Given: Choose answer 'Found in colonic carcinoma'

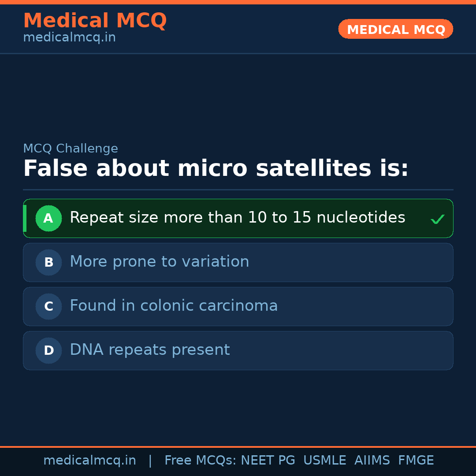Looking at the screenshot, I should 174,306.
